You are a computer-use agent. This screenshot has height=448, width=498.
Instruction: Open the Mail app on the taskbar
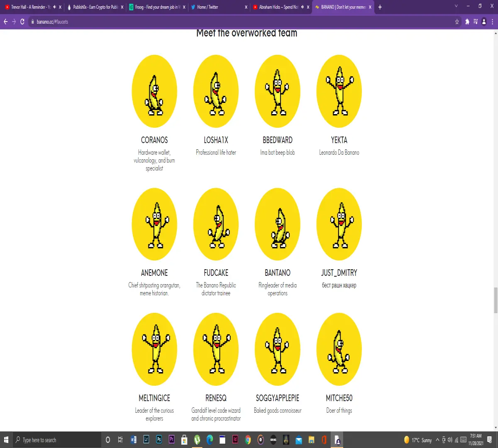[x=299, y=440]
